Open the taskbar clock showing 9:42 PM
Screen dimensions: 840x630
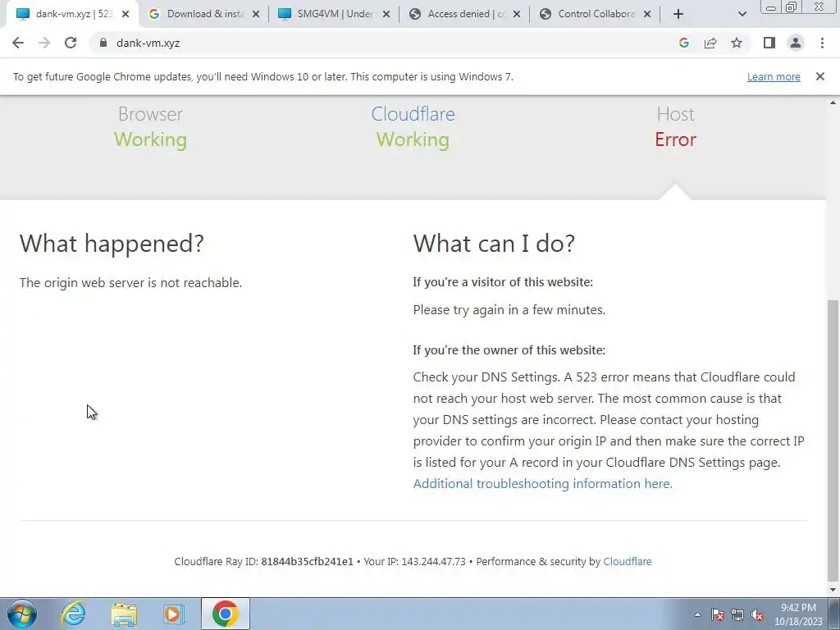798,614
